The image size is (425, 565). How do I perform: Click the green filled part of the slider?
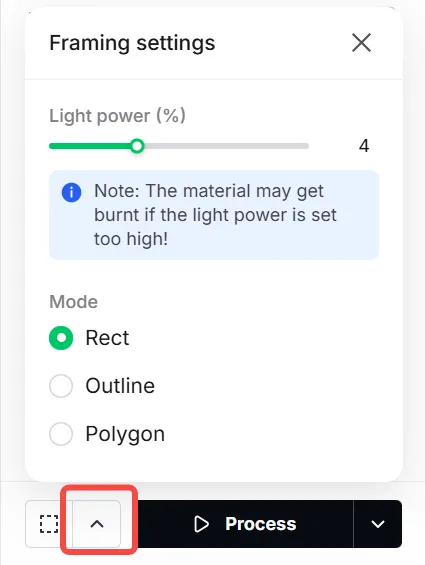pos(90,146)
